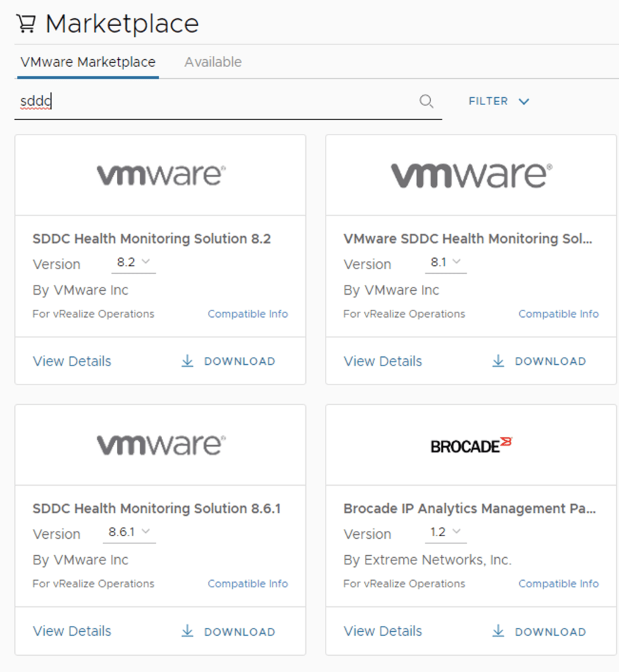The image size is (619, 672).
Task: Open the Brocade 1.2 version dropdown
Action: coord(445,532)
